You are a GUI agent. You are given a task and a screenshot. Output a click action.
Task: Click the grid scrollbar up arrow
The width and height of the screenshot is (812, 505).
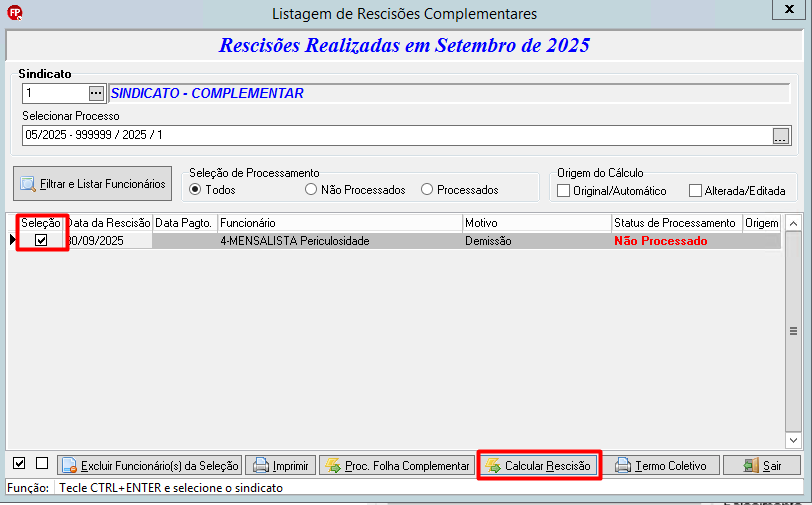click(x=793, y=224)
